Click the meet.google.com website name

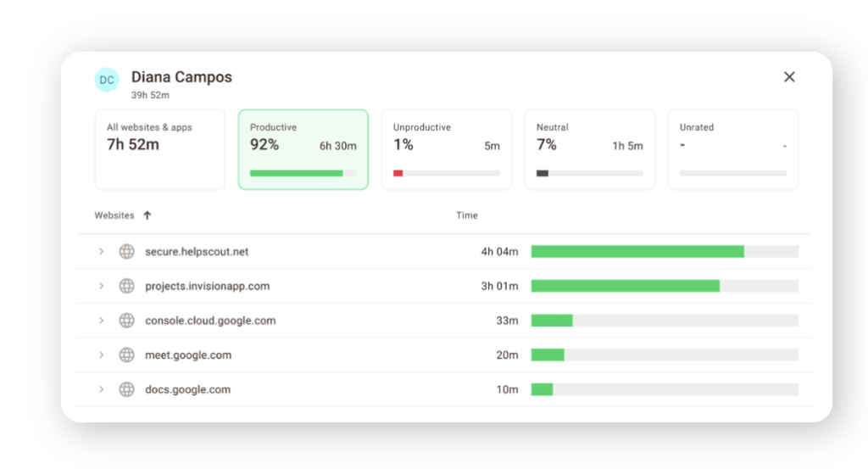(x=188, y=355)
